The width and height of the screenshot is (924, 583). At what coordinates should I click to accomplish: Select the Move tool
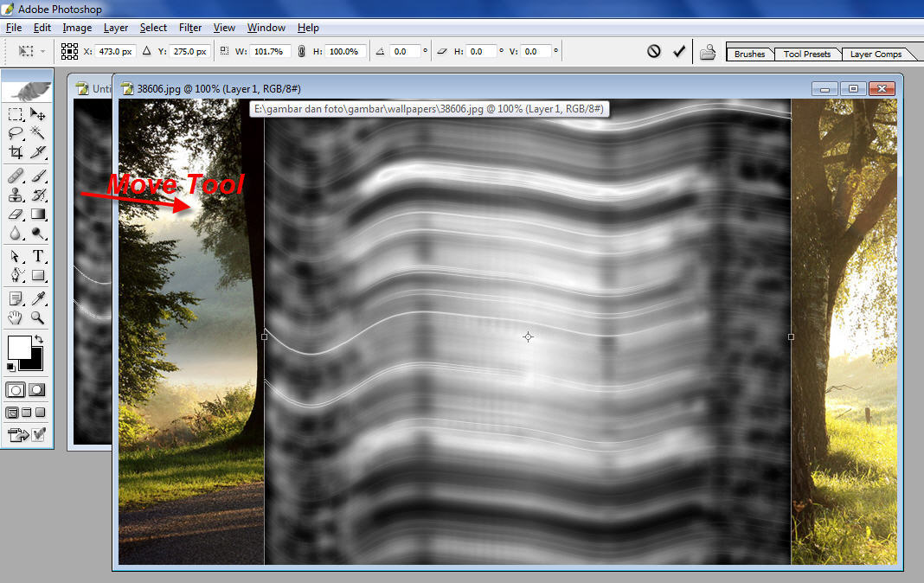(x=38, y=113)
